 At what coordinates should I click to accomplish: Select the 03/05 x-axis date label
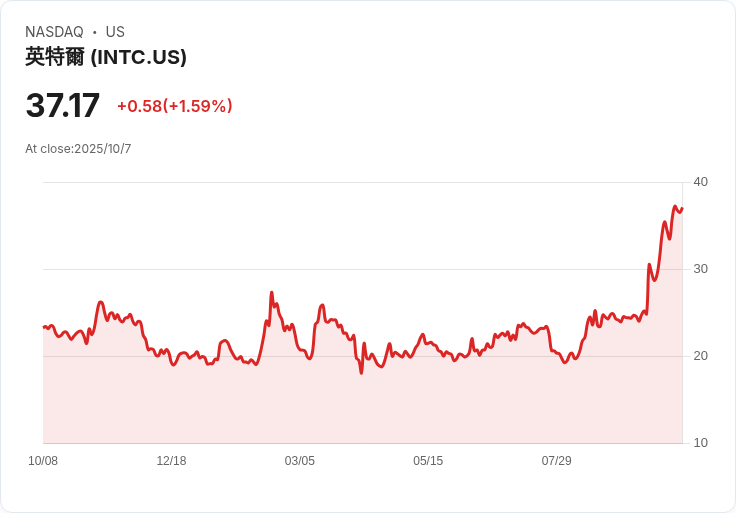pyautogui.click(x=300, y=461)
